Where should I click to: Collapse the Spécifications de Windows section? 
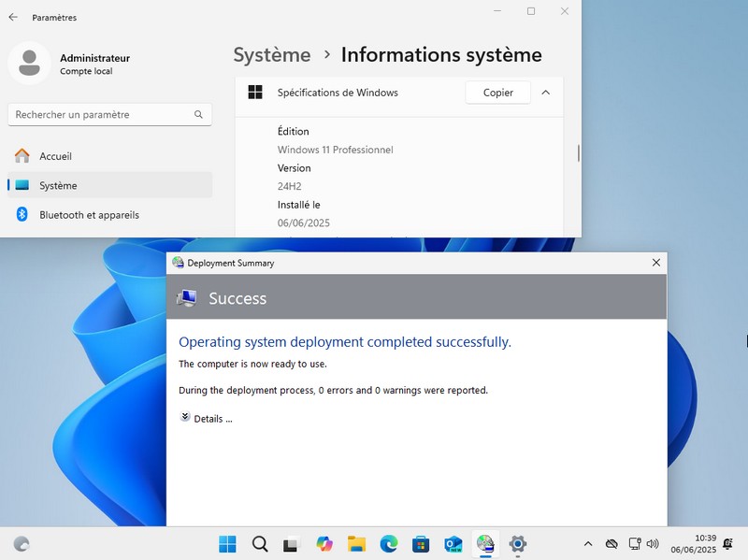(546, 93)
